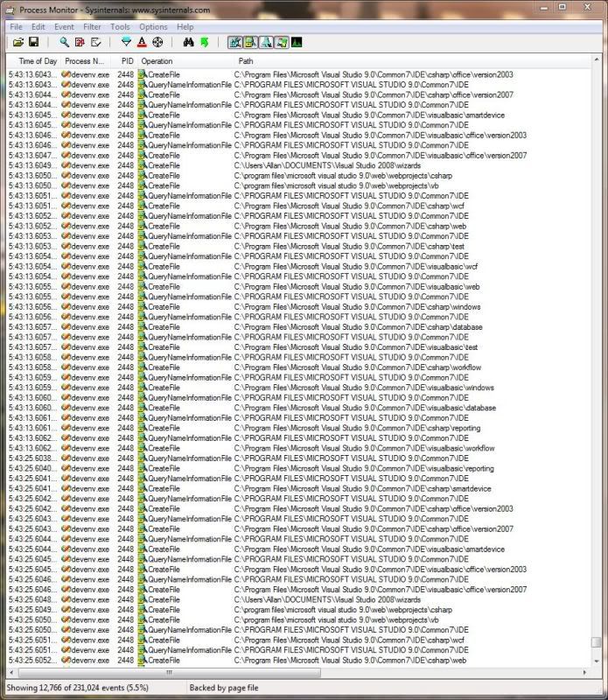
Task: Select path ending in visualbasic\windows
Action: tap(364, 388)
